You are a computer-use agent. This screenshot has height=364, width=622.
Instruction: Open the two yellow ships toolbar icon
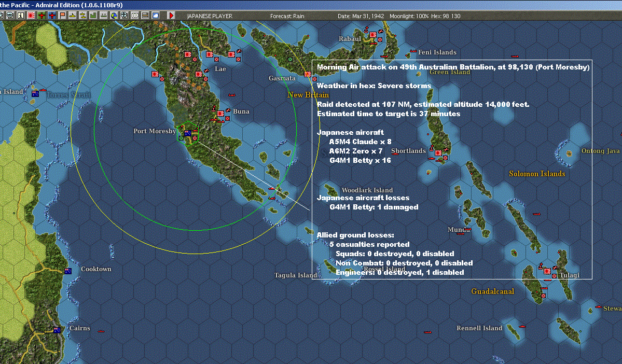[x=83, y=16]
